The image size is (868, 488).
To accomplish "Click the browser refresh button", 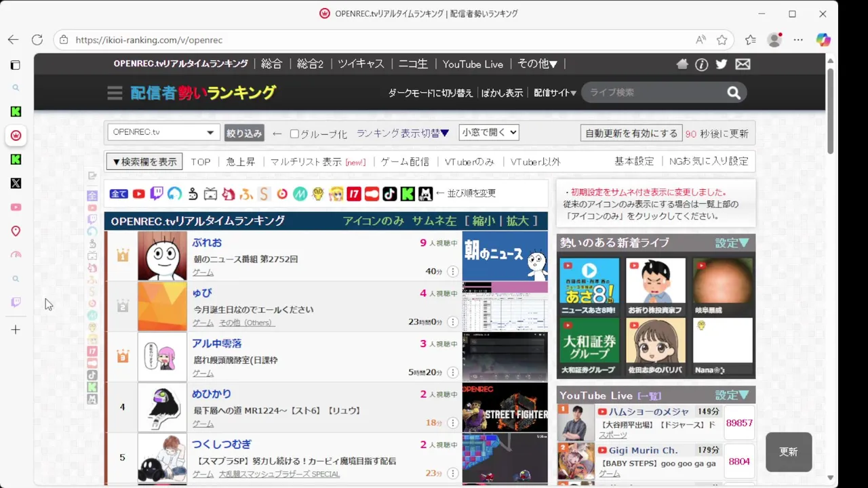I will click(x=37, y=40).
